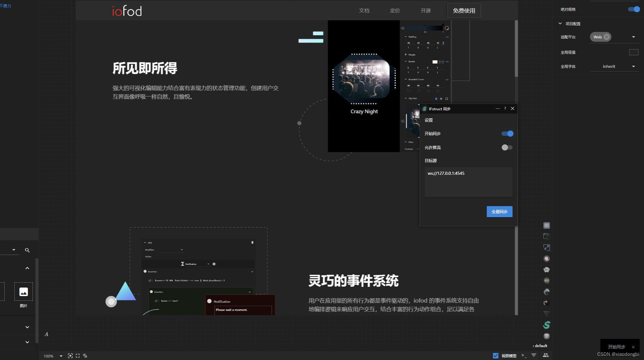Image resolution: width=644 pixels, height=360 pixels.
Task: Open component library filter dropdown
Action: point(14,250)
